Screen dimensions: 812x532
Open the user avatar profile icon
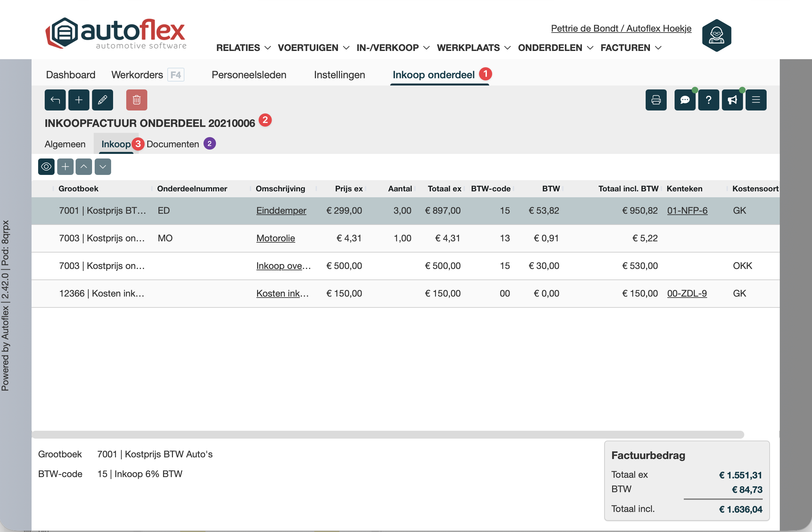716,36
